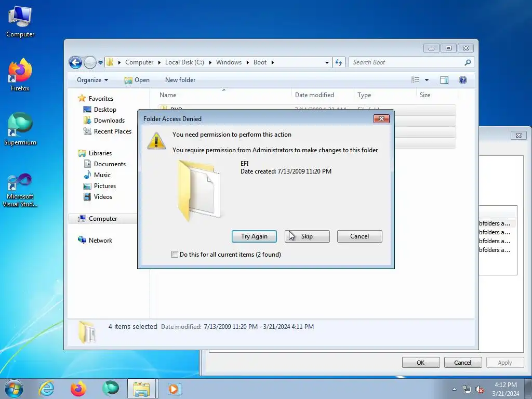This screenshot has width=532, height=399.
Task: Open Supermium from the taskbar
Action: pos(110,389)
